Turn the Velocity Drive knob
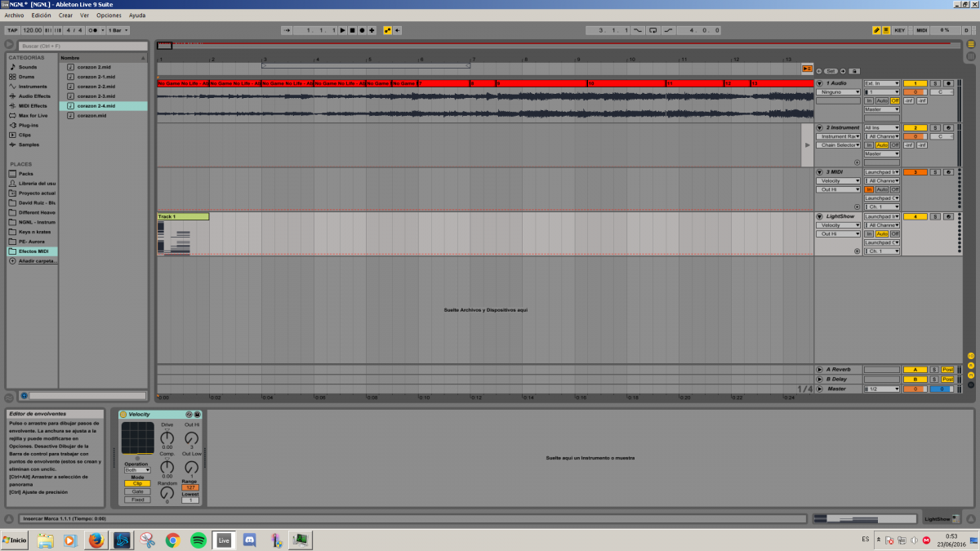980x551 pixels. click(x=167, y=437)
